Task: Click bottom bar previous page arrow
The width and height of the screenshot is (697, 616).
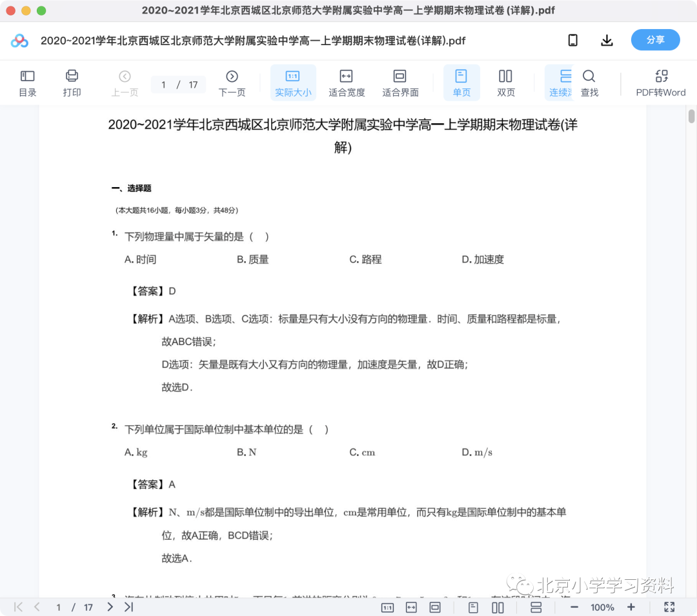Action: pyautogui.click(x=37, y=607)
